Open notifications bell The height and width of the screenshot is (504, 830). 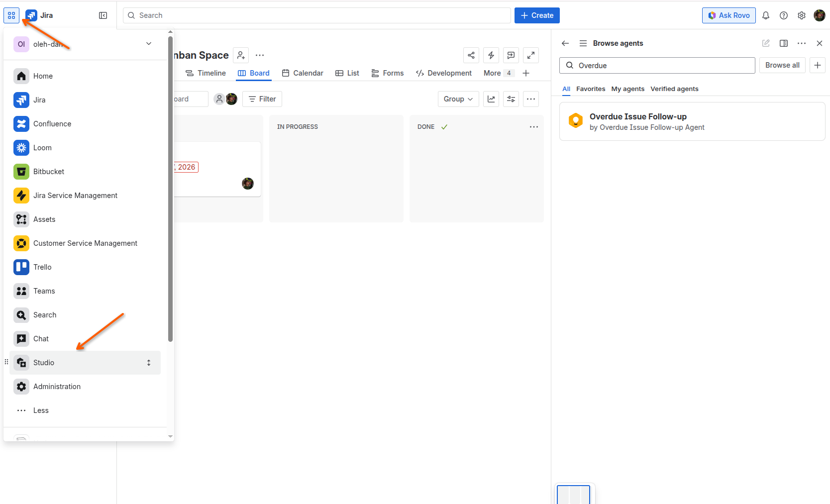pos(766,15)
